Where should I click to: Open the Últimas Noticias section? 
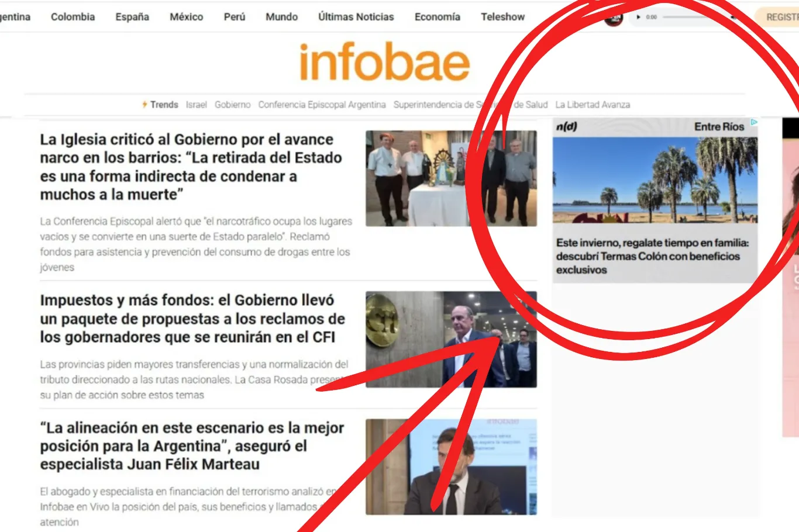(356, 17)
